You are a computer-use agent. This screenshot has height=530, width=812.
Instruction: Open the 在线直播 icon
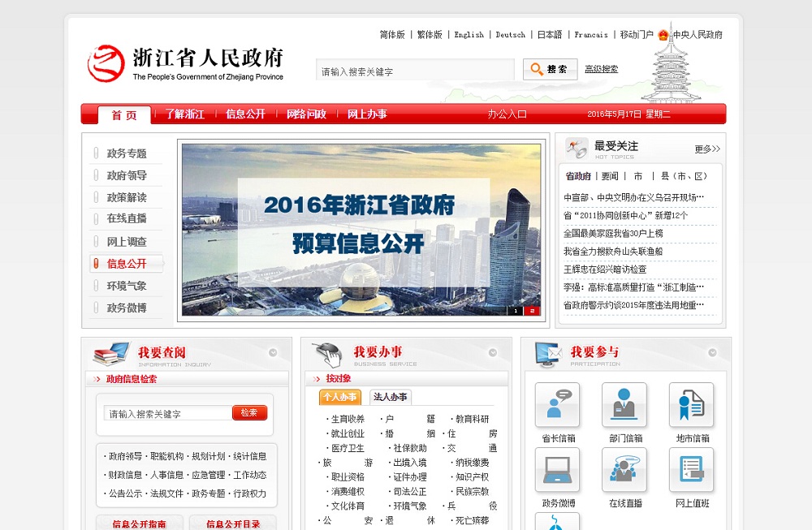pos(624,469)
